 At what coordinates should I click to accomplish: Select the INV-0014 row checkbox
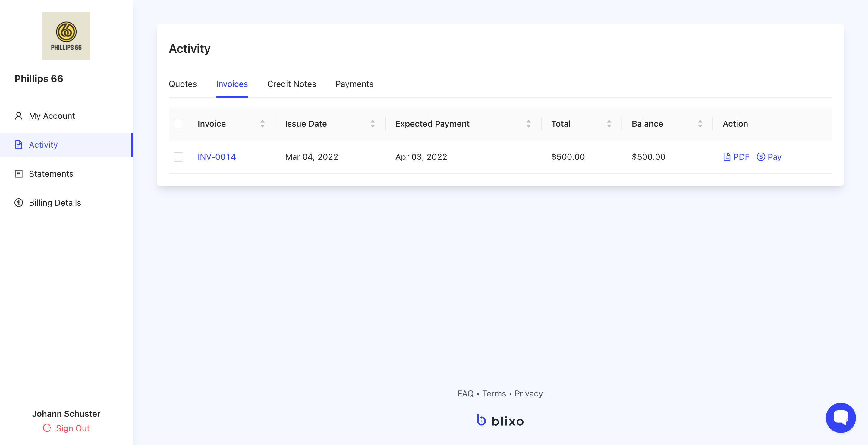pyautogui.click(x=178, y=157)
